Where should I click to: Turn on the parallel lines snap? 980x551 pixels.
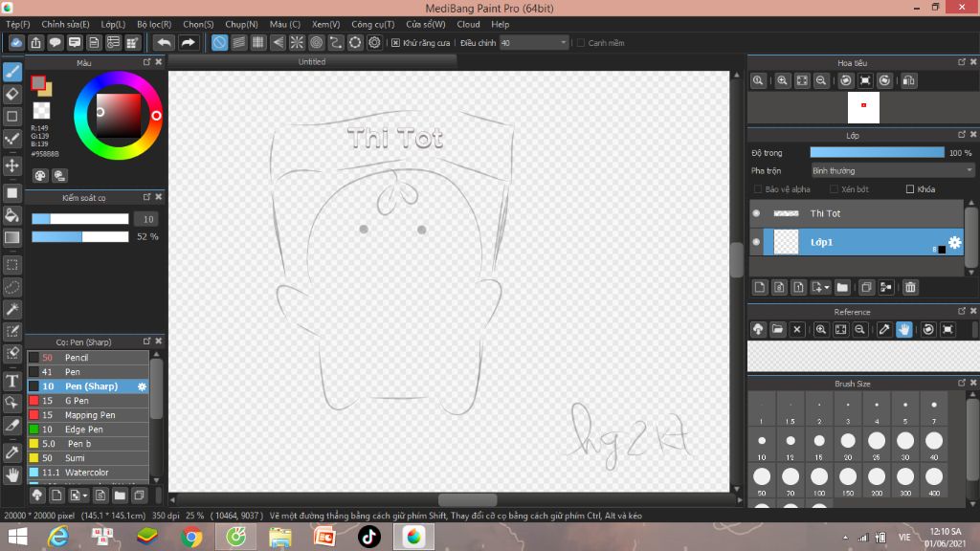[x=238, y=42]
